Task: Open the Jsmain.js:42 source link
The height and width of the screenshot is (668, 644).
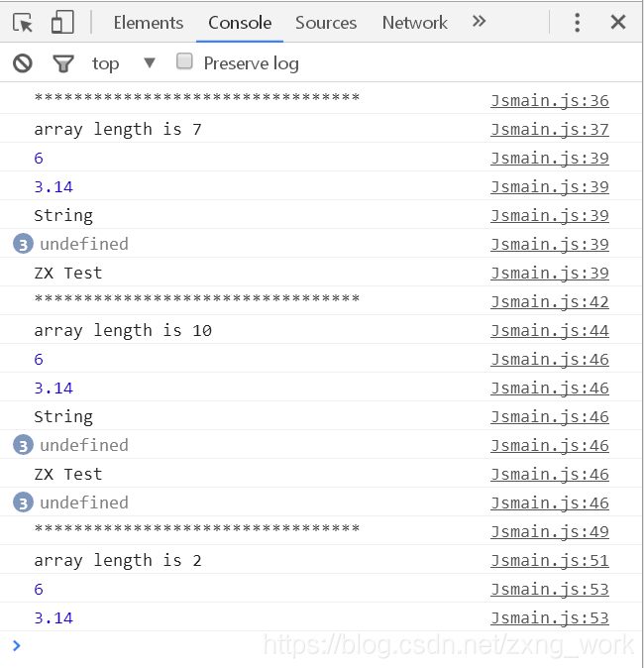Action: 550,302
